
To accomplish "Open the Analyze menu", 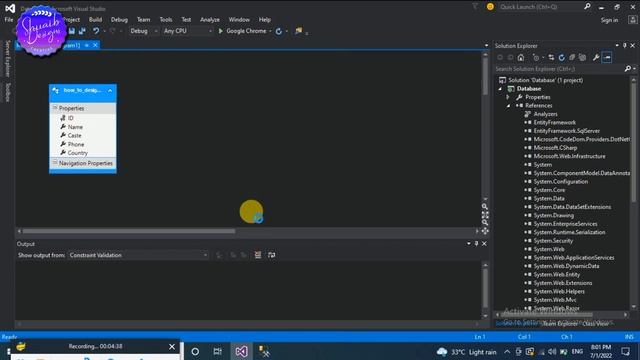I will tap(210, 20).
